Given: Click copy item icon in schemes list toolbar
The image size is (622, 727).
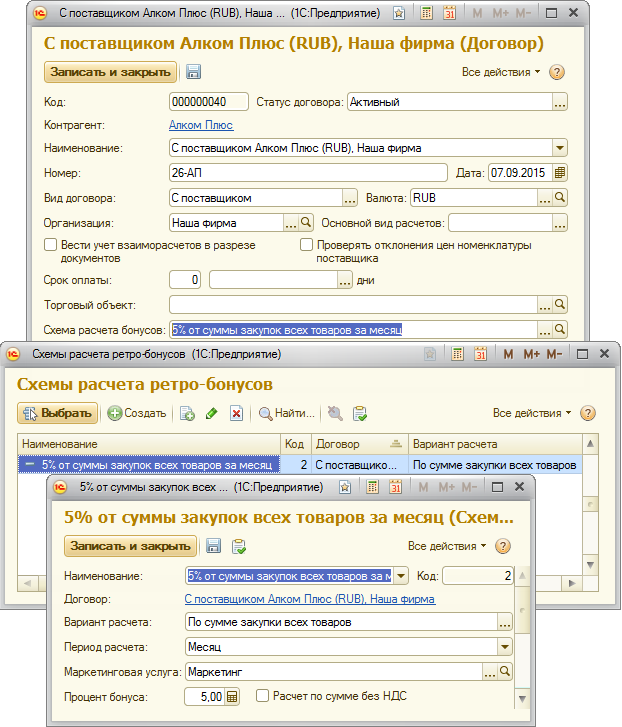Looking at the screenshot, I should pyautogui.click(x=187, y=413).
